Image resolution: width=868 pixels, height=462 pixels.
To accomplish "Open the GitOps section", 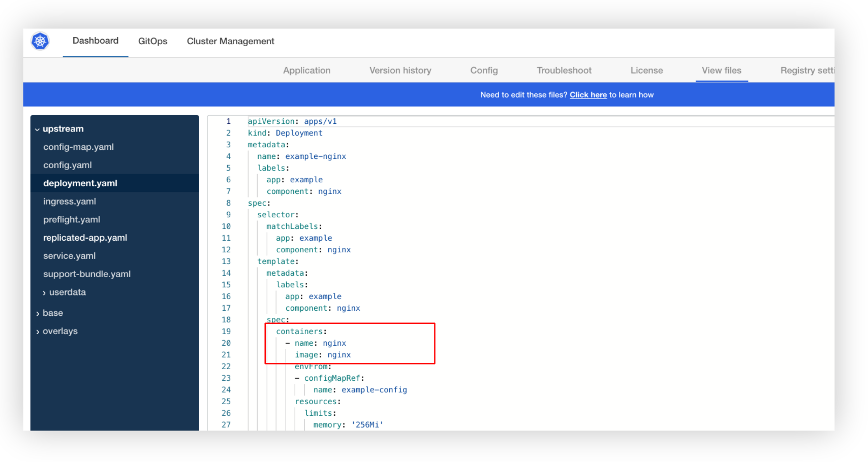I will (x=152, y=41).
